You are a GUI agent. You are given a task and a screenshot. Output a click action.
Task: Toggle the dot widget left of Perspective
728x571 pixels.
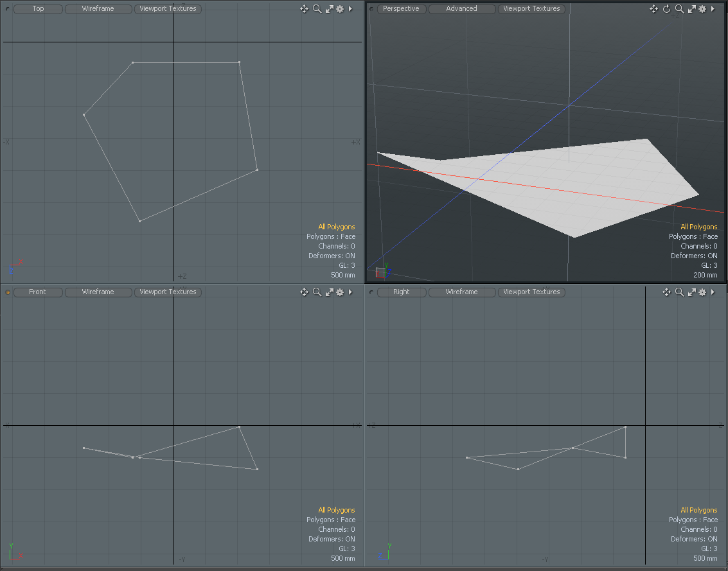coord(371,9)
